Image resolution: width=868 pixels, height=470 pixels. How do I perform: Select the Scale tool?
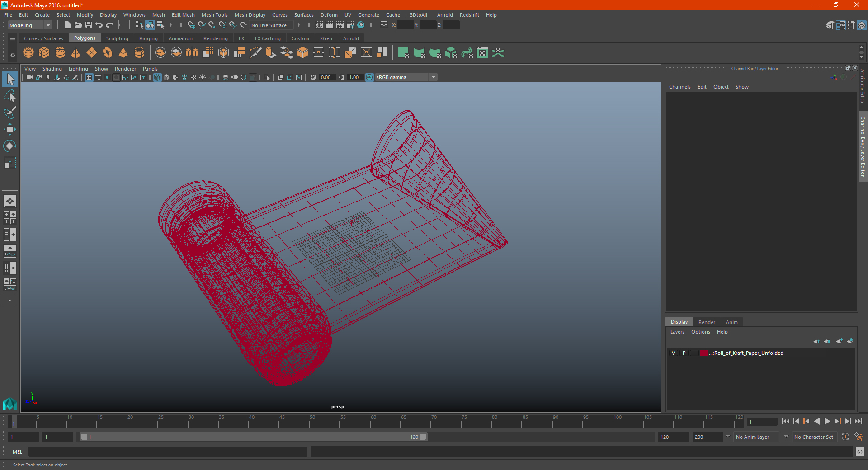10,163
